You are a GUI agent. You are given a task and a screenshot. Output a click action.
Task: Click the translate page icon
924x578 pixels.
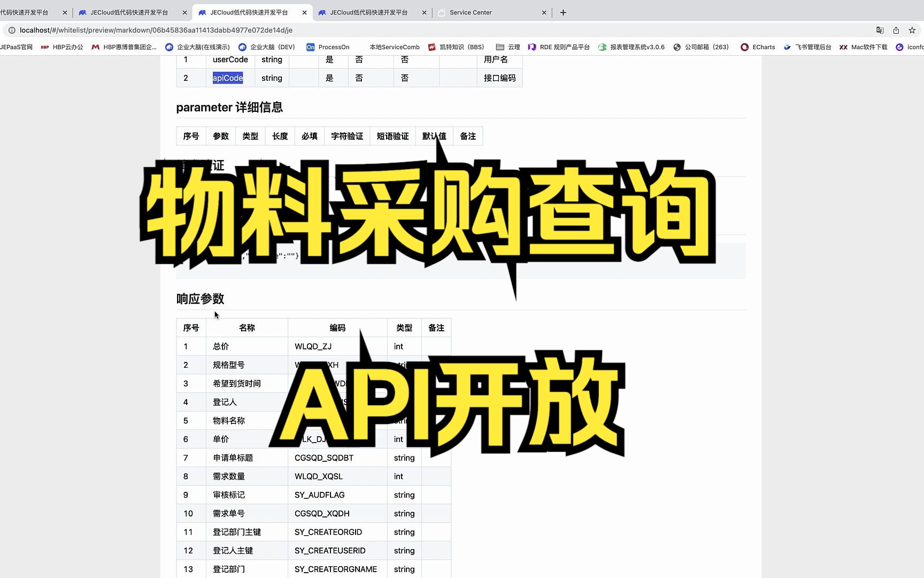(x=880, y=30)
